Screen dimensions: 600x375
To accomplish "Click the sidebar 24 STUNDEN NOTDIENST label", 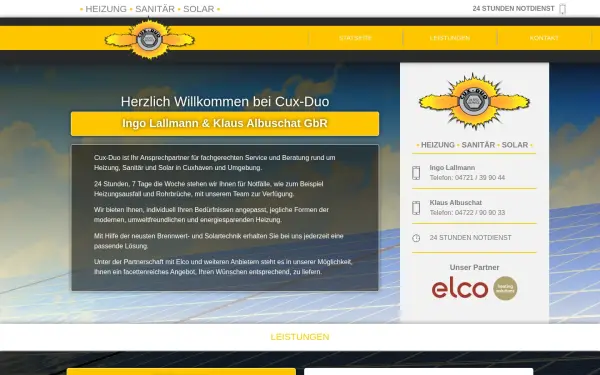I will (470, 238).
